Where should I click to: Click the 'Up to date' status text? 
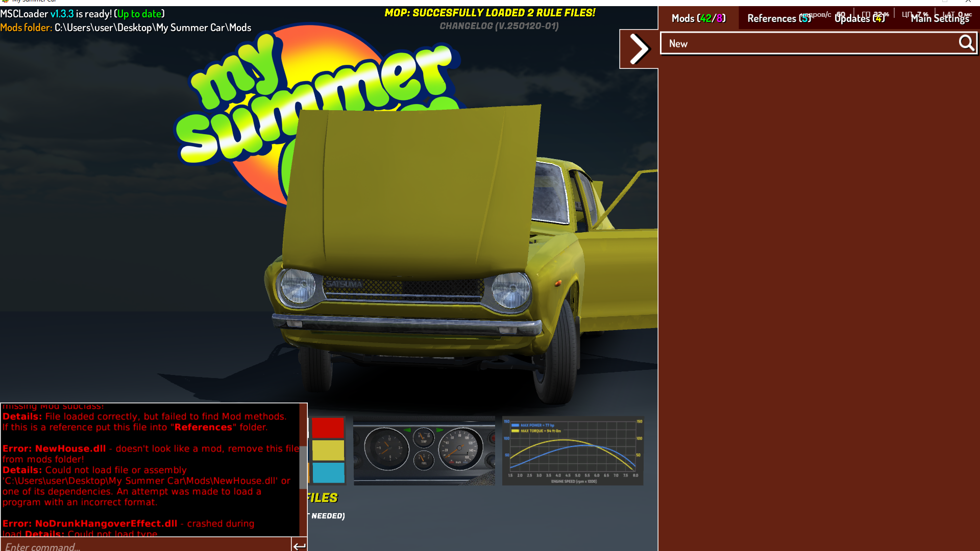(139, 14)
